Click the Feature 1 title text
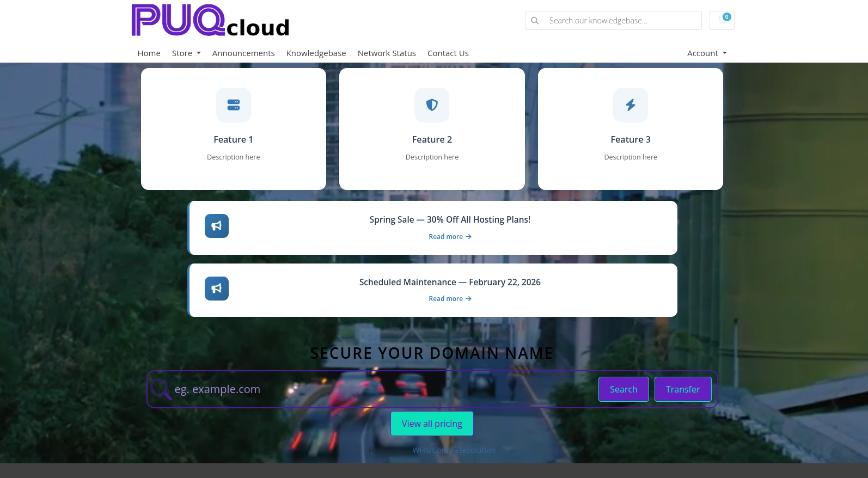 coord(234,140)
